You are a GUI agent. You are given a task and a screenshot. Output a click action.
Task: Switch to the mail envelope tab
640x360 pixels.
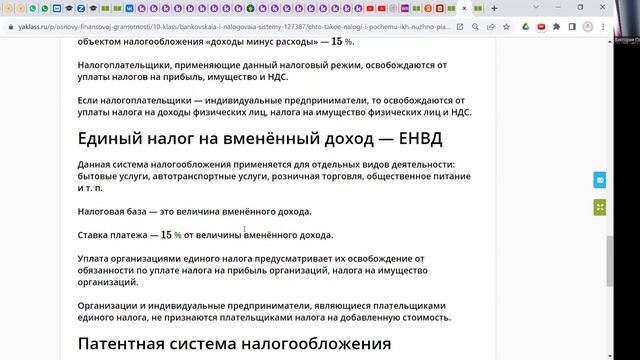(x=57, y=8)
